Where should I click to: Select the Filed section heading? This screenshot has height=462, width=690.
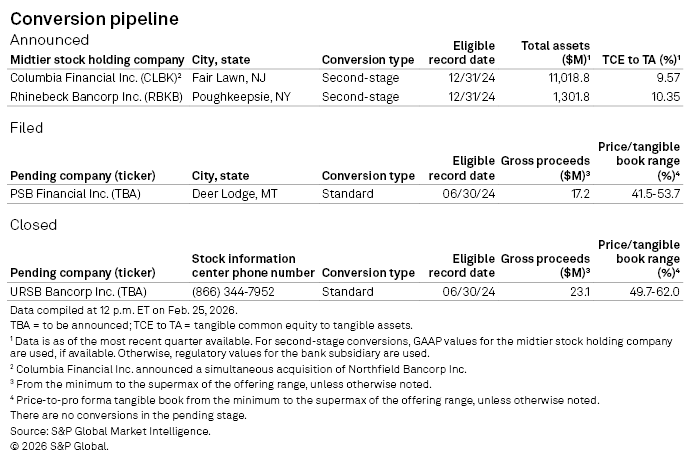pos(26,128)
